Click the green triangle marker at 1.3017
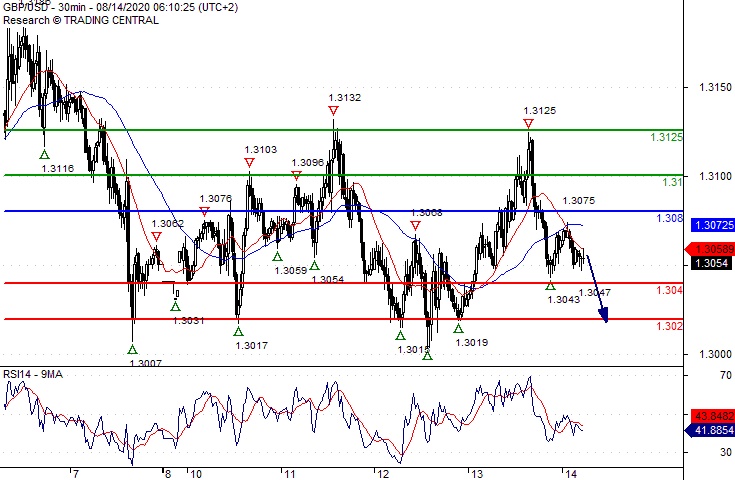The width and height of the screenshot is (735, 480). [239, 331]
